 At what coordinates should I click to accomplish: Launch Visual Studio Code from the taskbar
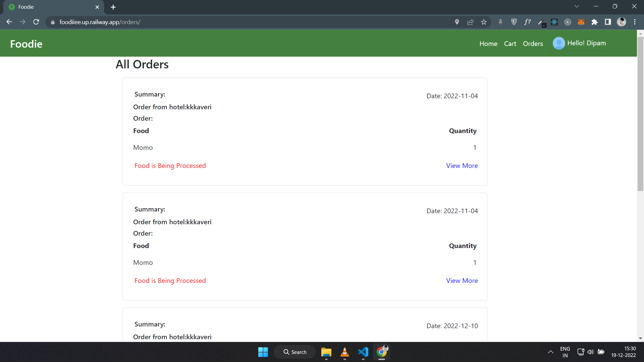tap(363, 352)
